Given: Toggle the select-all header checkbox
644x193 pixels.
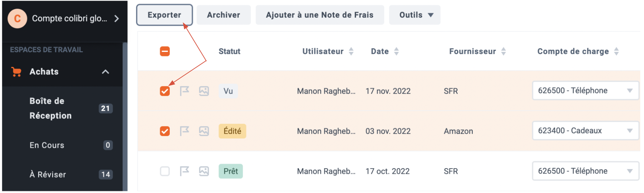Looking at the screenshot, I should pos(165,51).
